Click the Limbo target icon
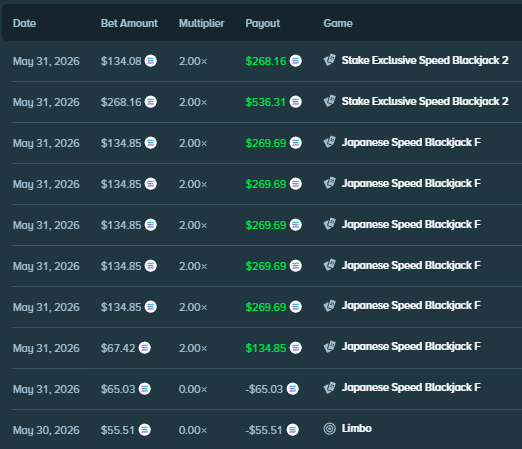522x449 pixels. click(330, 429)
